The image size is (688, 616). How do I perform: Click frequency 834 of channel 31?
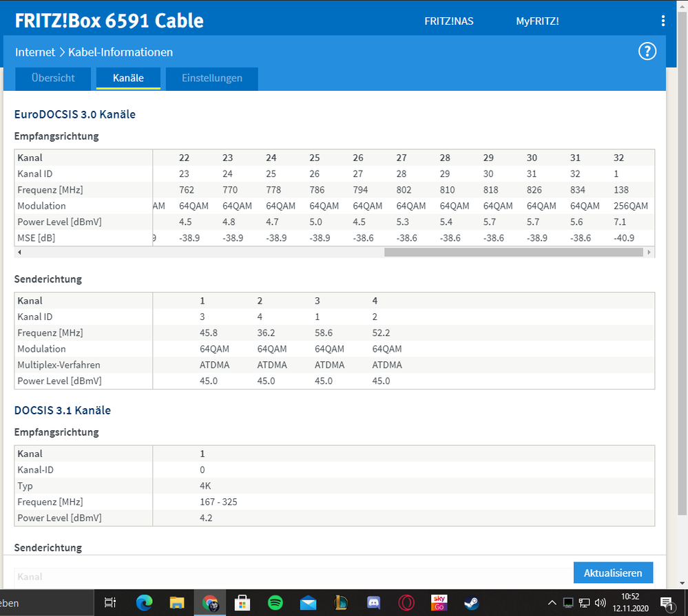point(577,190)
